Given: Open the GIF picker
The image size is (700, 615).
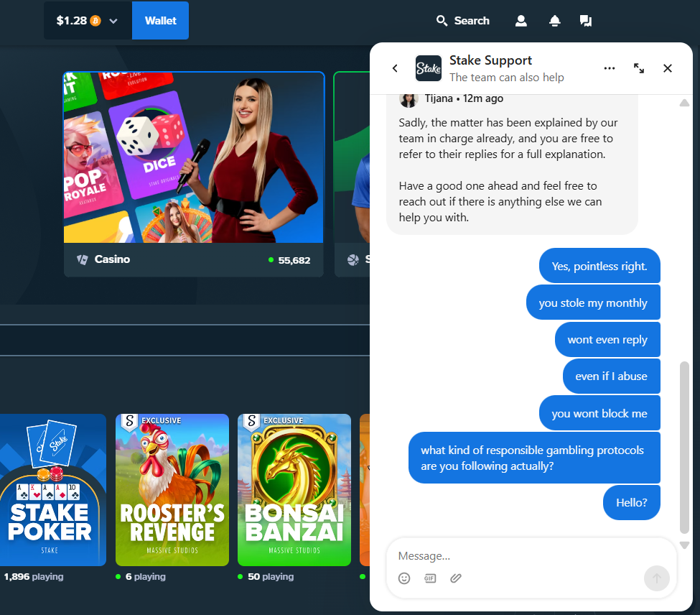Looking at the screenshot, I should (x=430, y=578).
